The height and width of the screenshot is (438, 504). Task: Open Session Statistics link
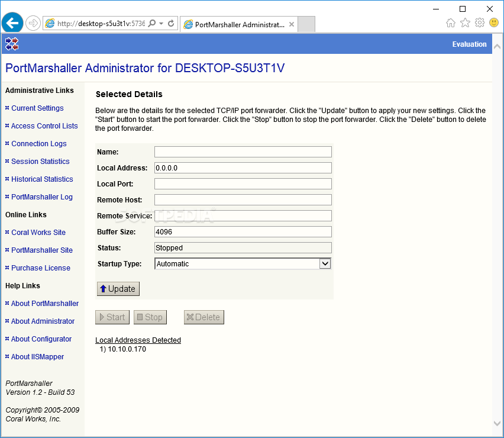[x=40, y=162]
